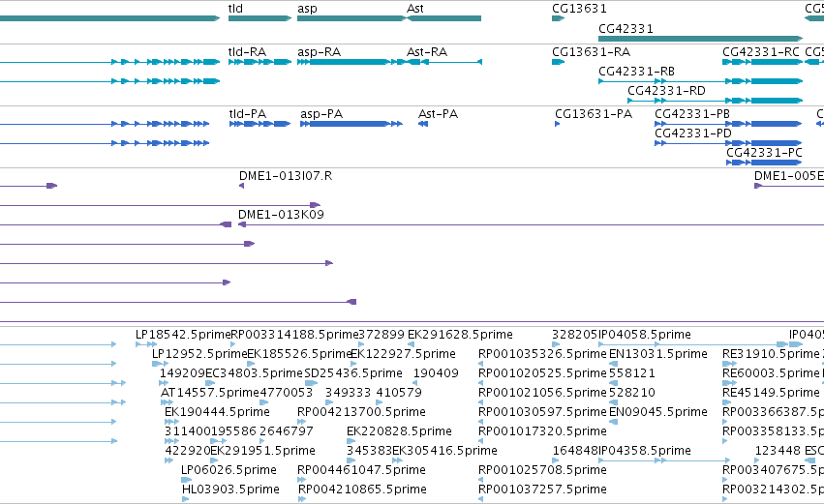
Task: Select transcript label Ast-RA
Action: click(427, 52)
